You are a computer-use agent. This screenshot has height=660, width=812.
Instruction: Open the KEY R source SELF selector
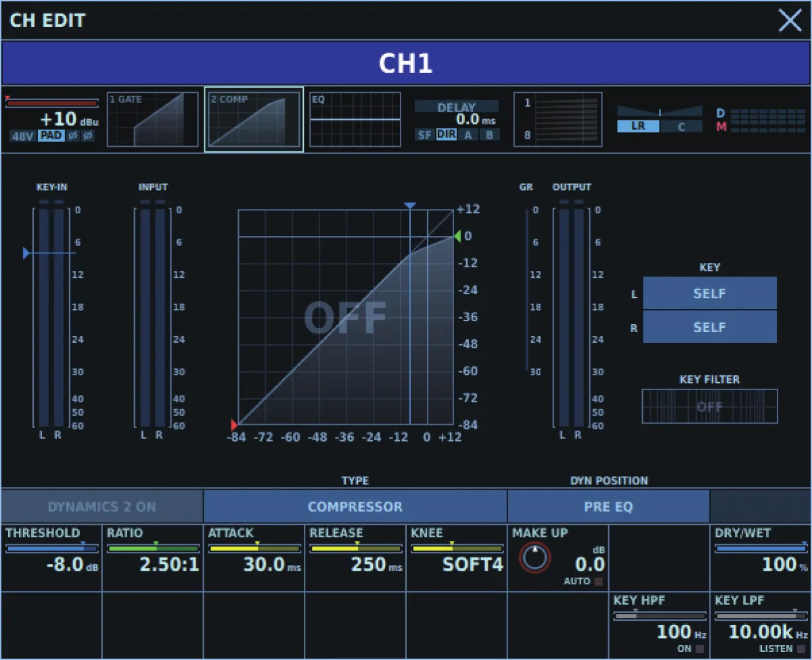pyautogui.click(x=710, y=327)
